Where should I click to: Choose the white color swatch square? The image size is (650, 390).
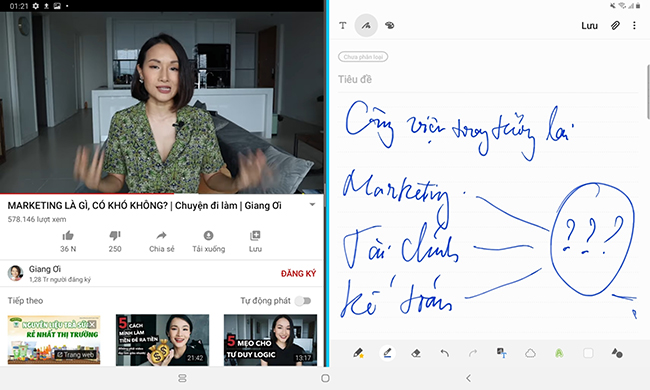588,353
